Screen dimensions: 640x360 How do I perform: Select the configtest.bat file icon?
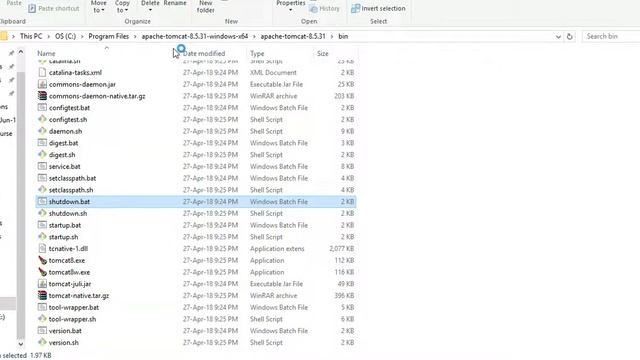point(42,108)
